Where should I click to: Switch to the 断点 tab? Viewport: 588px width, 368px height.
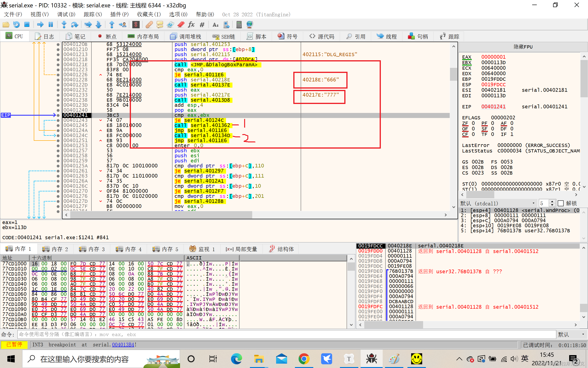107,37
